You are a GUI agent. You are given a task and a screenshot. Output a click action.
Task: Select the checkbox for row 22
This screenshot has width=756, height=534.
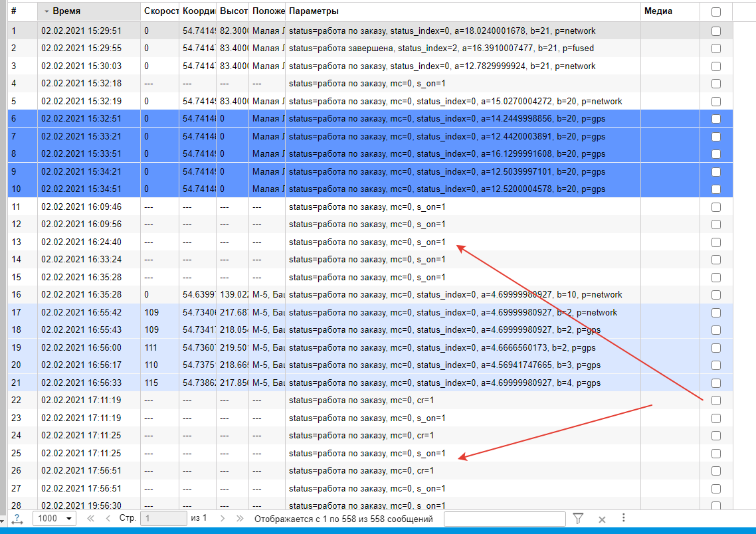coord(715,400)
